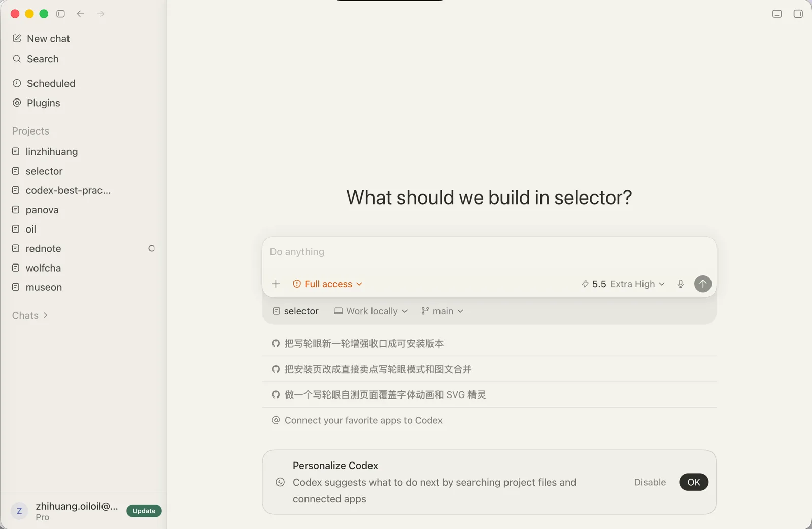Viewport: 812px width, 529px height.
Task: Click the Personalize Codex smiley icon
Action: (280, 482)
